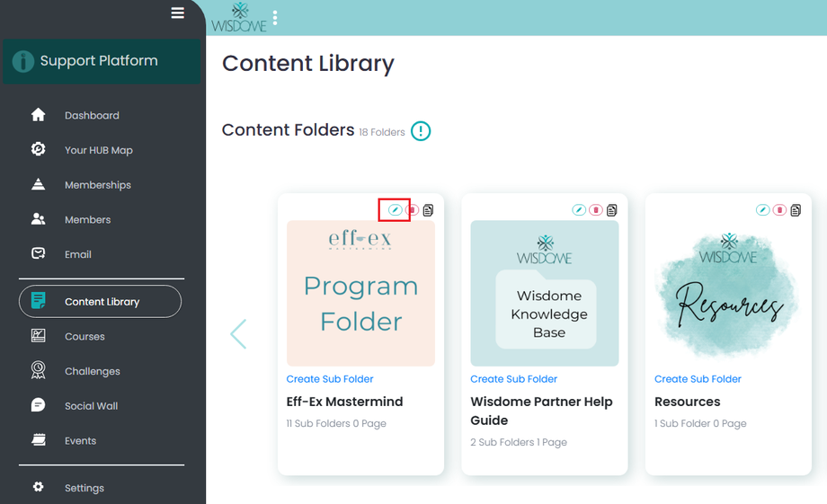Toggle the hamburger sidebar menu
Image resolution: width=827 pixels, height=504 pixels.
(x=177, y=13)
